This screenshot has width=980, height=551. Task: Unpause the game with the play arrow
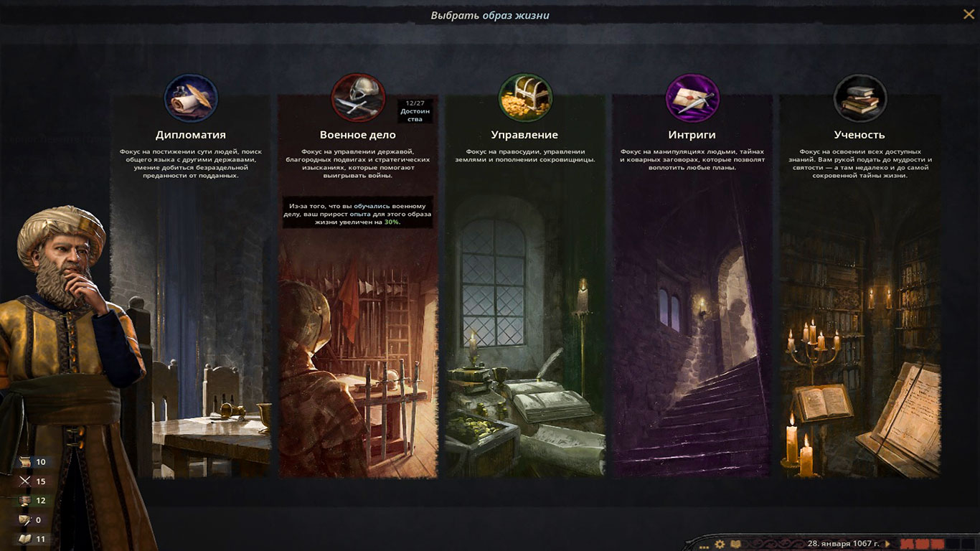888,544
